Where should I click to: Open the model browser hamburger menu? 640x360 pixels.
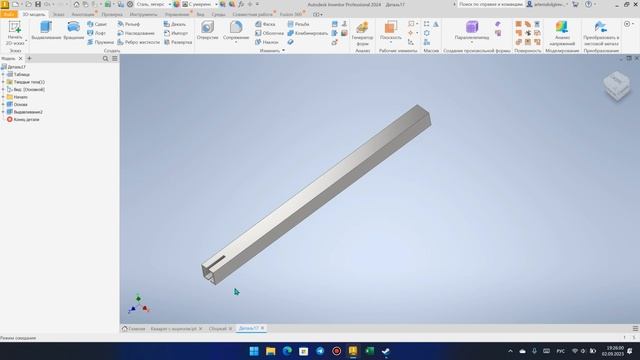point(115,59)
